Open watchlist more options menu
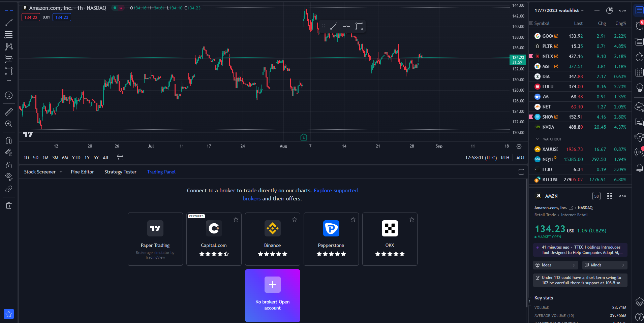The height and width of the screenshot is (323, 644). [x=622, y=10]
